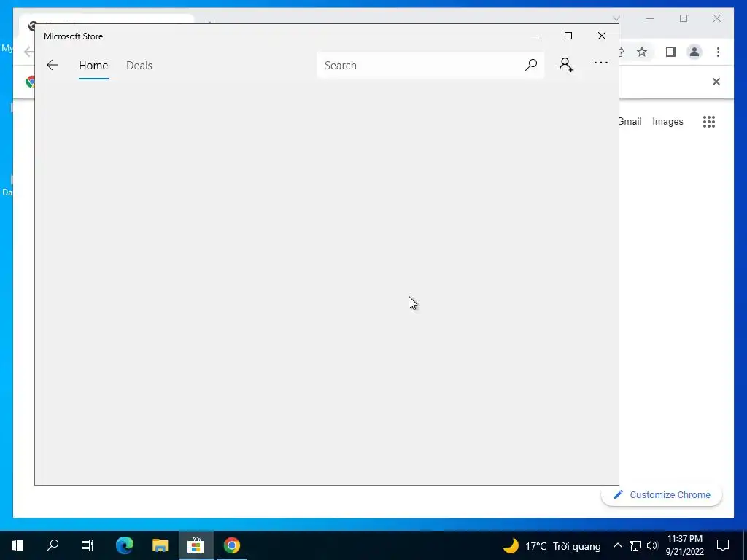Minimize the Microsoft Store window
Screen dimensions: 747x560
[x=535, y=36]
